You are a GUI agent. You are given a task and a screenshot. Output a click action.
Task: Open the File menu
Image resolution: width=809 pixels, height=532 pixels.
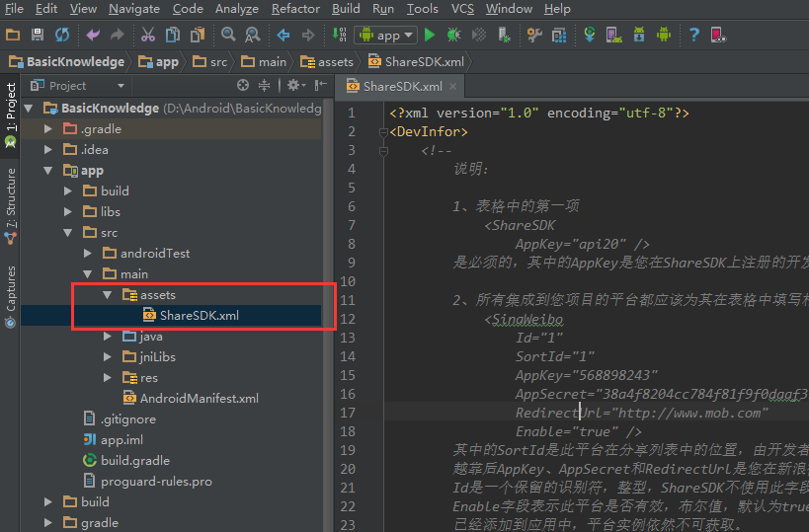click(x=14, y=9)
